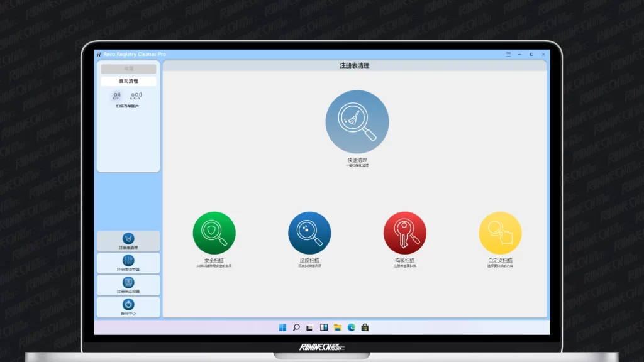Screen dimensions: 644x362
Task: Start the 快速清理 quick clean scan
Action: pyautogui.click(x=357, y=121)
